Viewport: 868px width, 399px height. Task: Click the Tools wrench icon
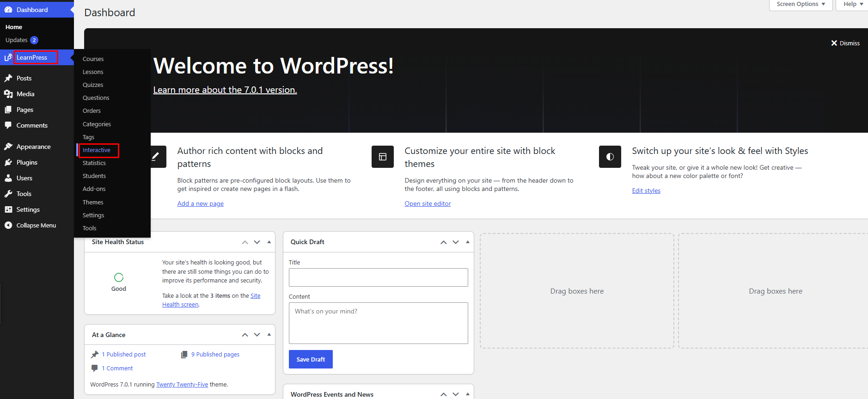[x=8, y=194]
